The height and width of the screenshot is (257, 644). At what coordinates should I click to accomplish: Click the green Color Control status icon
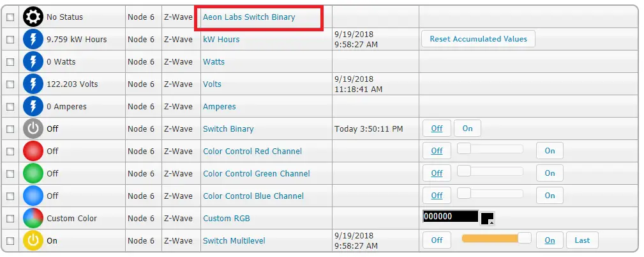(33, 173)
